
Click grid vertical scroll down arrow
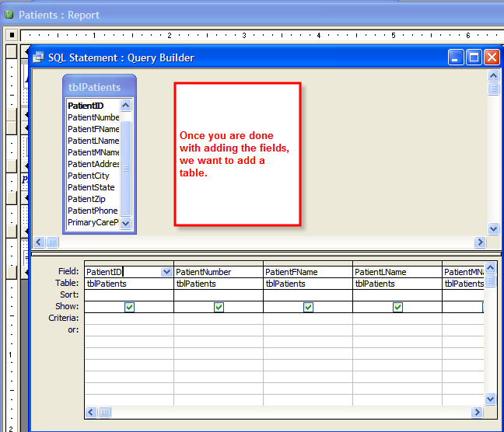(x=491, y=399)
